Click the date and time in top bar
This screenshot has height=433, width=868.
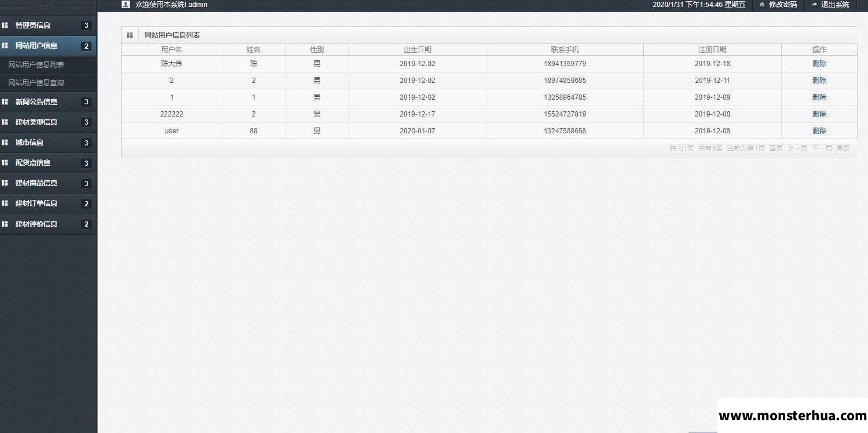pyautogui.click(x=699, y=5)
